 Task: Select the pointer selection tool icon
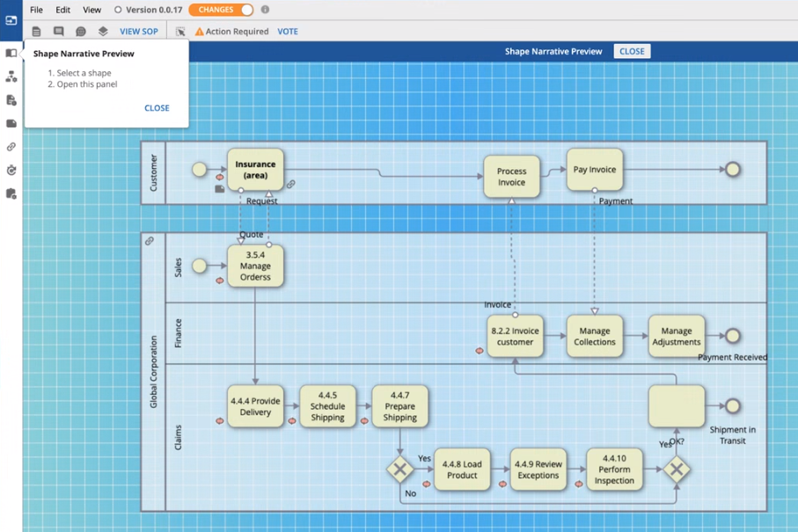click(x=180, y=32)
